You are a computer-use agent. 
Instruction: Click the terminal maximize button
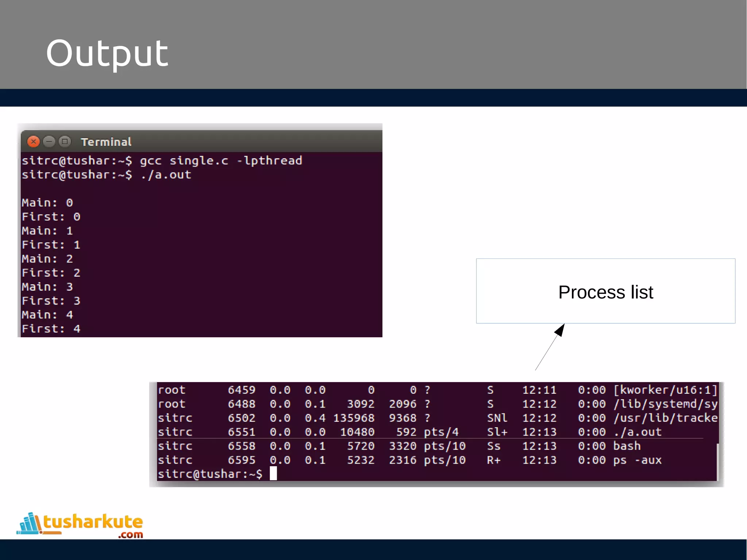point(65,141)
